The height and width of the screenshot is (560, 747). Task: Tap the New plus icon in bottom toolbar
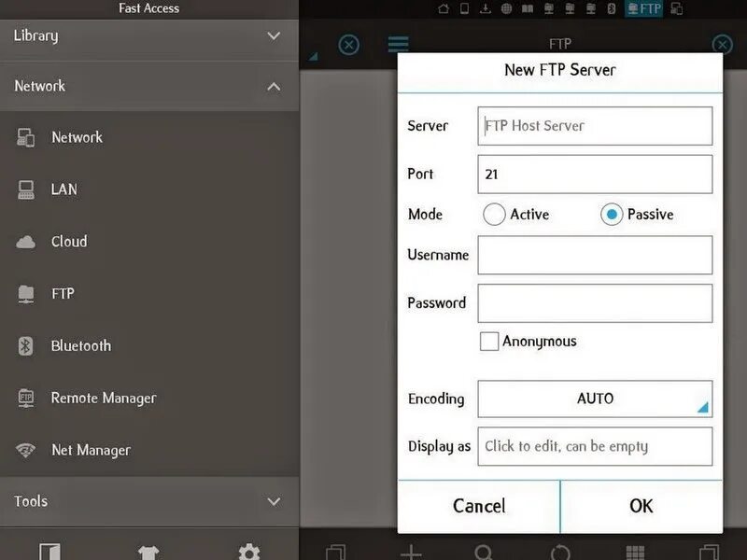point(411,553)
